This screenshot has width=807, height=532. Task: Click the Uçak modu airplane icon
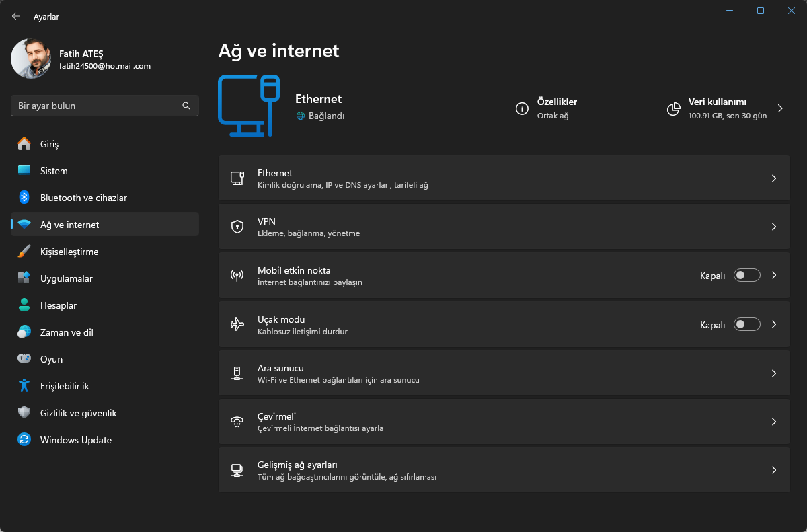point(237,324)
